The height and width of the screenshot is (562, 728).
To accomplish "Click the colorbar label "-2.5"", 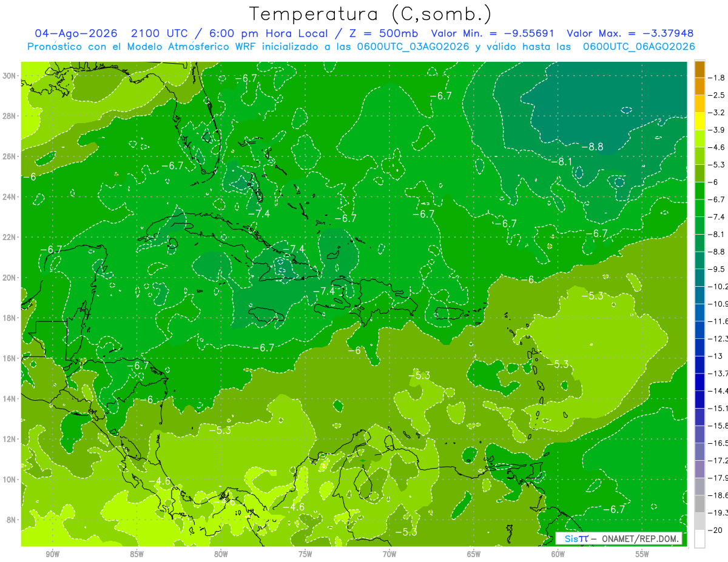I will (x=718, y=95).
